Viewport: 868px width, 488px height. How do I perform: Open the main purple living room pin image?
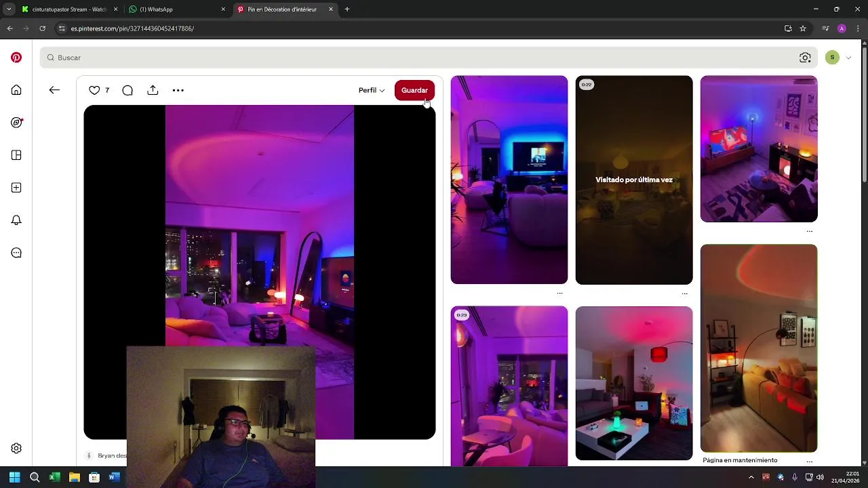[260, 271]
